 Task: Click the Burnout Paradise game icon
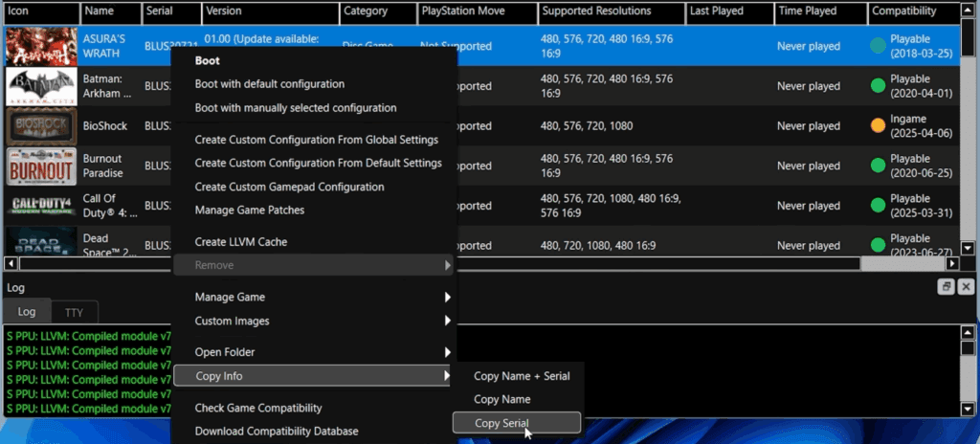point(41,166)
